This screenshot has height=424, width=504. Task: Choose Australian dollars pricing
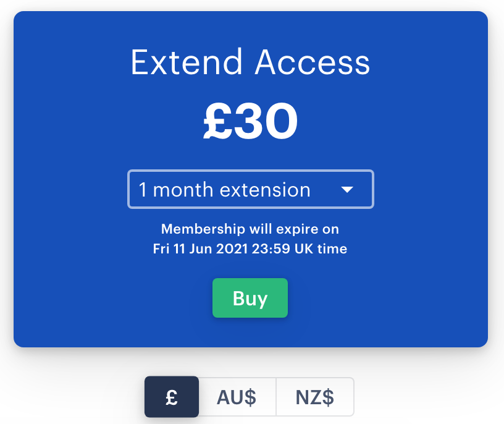[237, 397]
